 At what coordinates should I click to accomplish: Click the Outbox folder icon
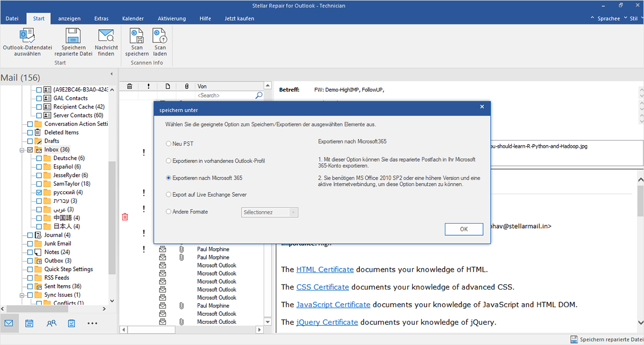(39, 261)
